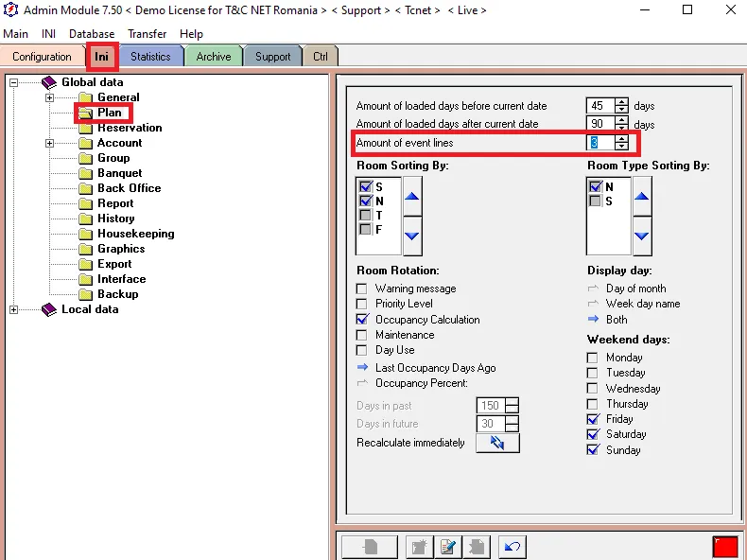747x560 pixels.
Task: Click the days-before-current-date stepper arrows
Action: click(x=621, y=105)
